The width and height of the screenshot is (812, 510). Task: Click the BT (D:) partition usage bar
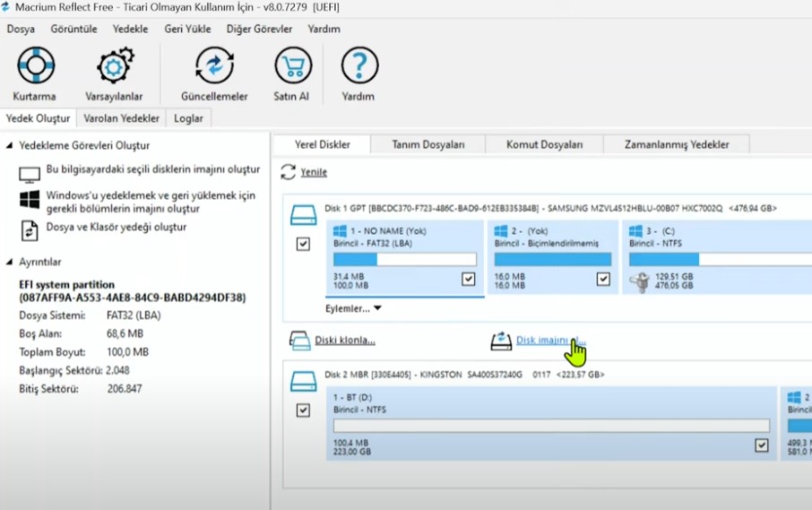(551, 426)
